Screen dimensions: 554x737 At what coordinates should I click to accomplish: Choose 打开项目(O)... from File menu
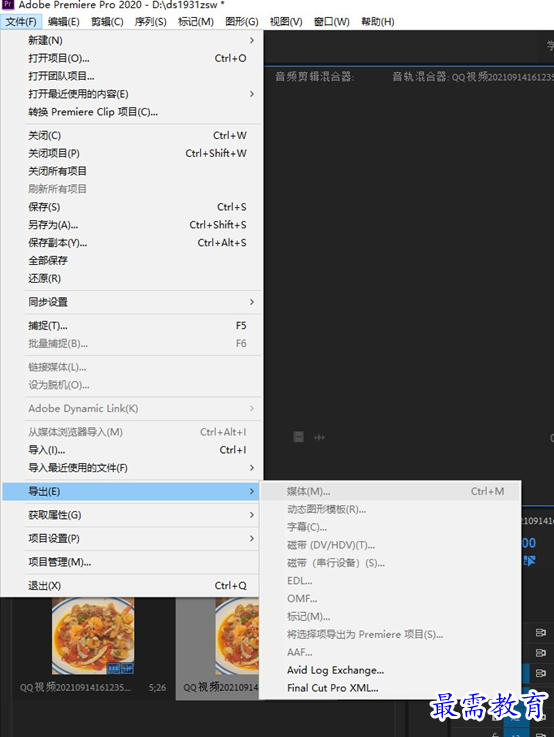tap(132, 58)
